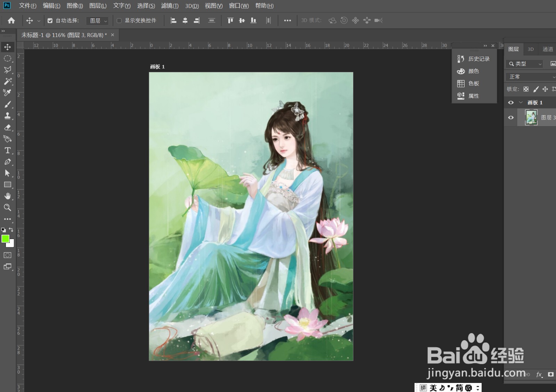Open the 图像 menu

tap(75, 6)
